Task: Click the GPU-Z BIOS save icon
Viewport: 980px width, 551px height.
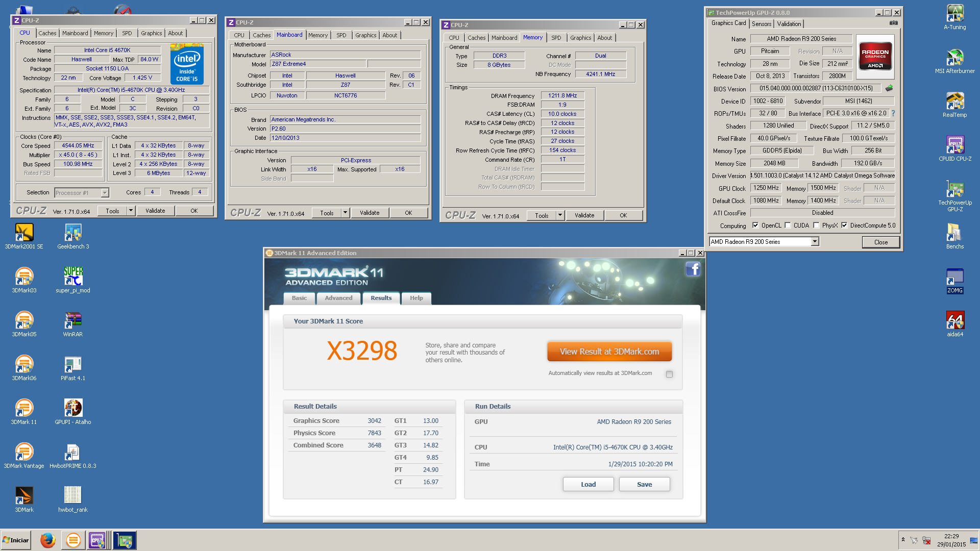Action: pos(889,88)
